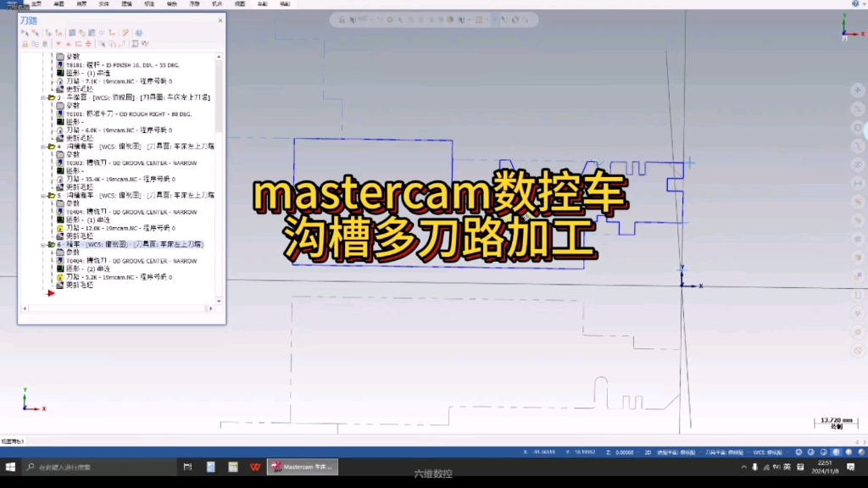The width and height of the screenshot is (868, 488).
Task: Click the panel's vertical scrollbar down arrow
Action: (220, 301)
